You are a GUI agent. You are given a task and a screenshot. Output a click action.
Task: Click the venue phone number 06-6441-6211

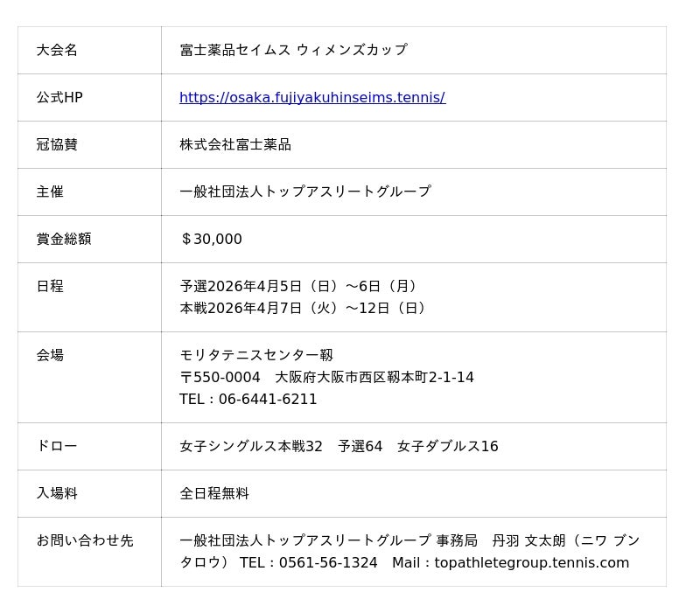pos(268,399)
